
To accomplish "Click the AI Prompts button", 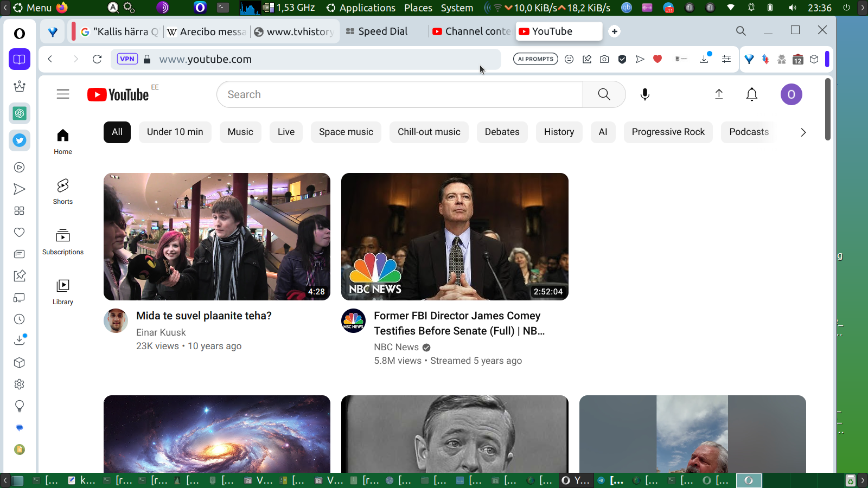I will coord(535,59).
